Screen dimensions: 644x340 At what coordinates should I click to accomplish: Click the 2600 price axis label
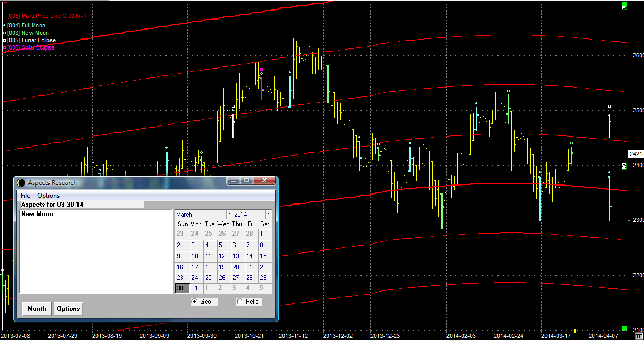[638, 55]
